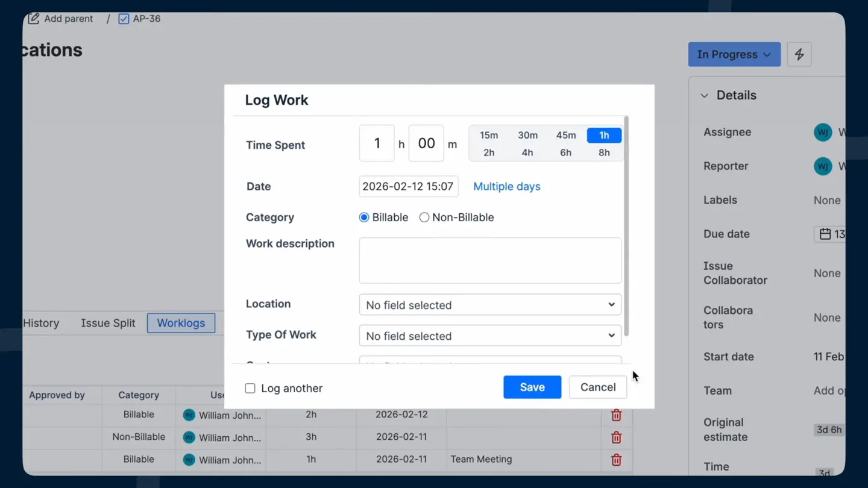
Task: Click the minutes input field
Action: [x=426, y=143]
